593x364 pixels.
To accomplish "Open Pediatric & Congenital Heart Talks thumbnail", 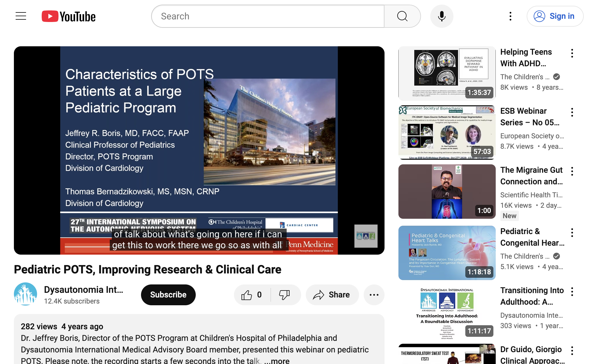I will (x=447, y=253).
